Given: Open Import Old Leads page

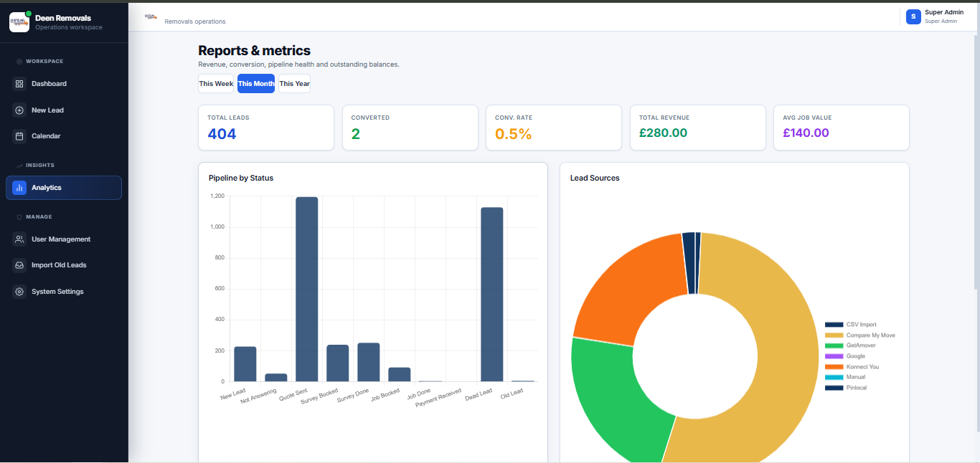Looking at the screenshot, I should tap(64, 265).
